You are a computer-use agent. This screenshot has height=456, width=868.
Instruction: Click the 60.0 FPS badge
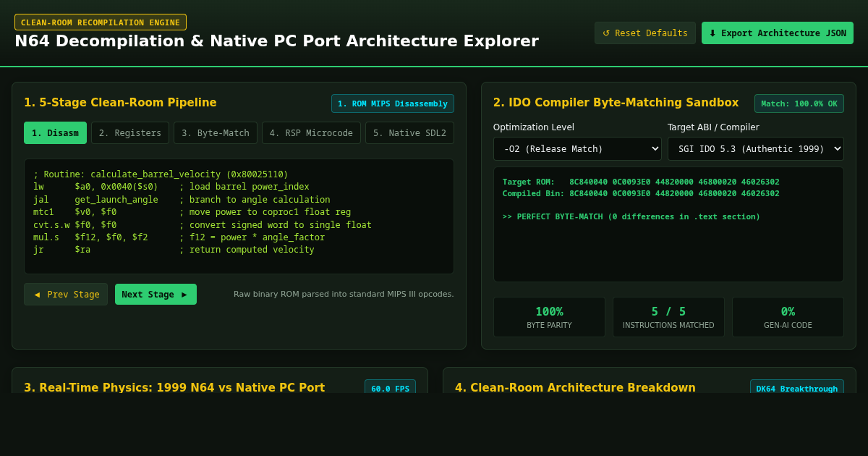[x=391, y=388]
